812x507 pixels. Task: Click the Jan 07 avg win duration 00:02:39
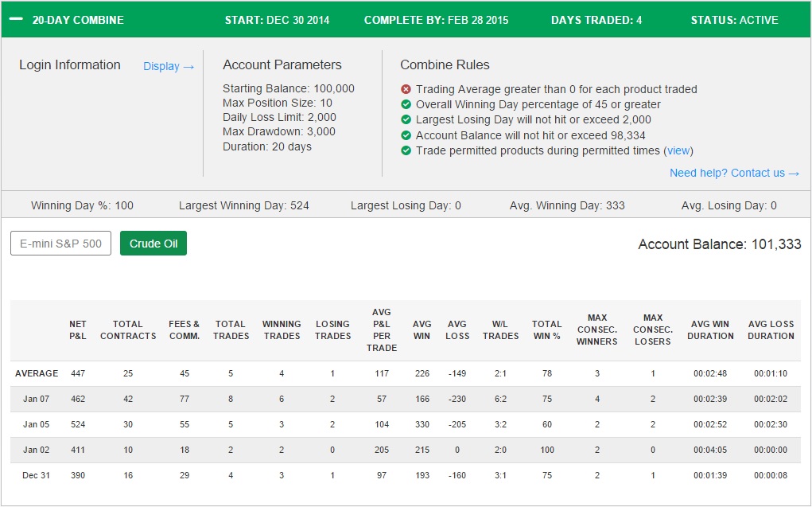pos(710,400)
